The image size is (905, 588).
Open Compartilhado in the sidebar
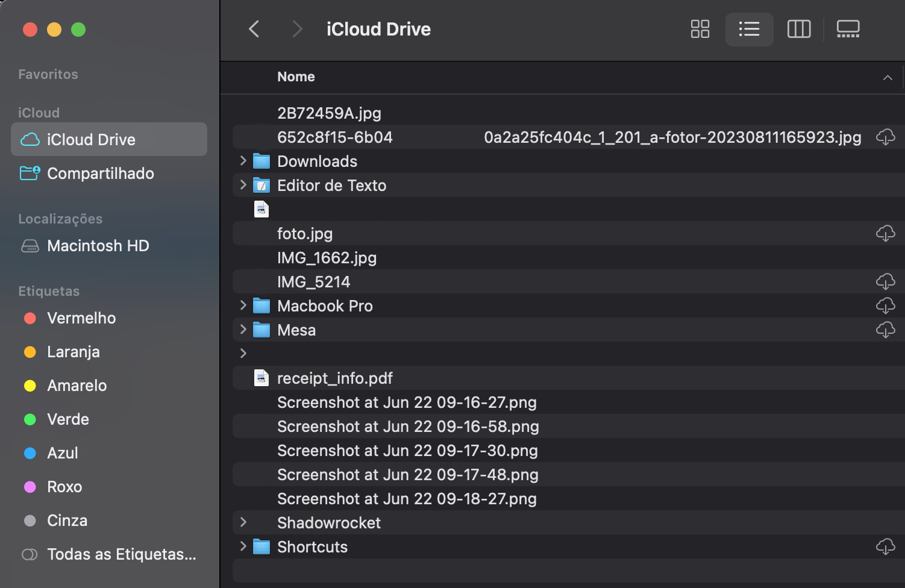[x=109, y=174]
